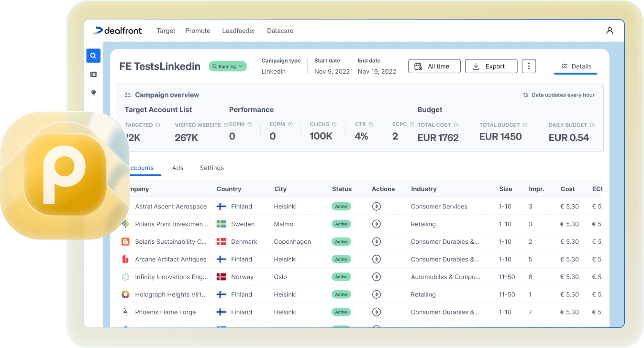Image resolution: width=644 pixels, height=348 pixels.
Task: Click the EUR 1450 total budget value
Action: [x=500, y=137]
